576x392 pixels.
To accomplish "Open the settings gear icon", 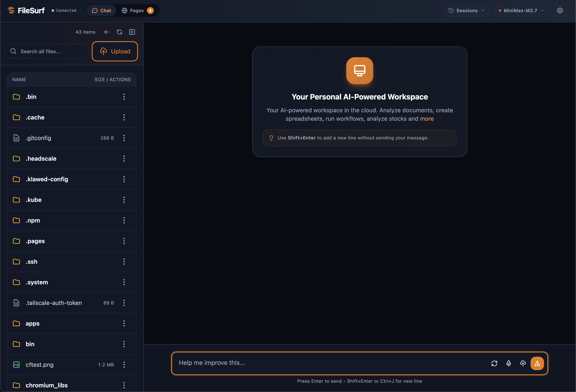I will (560, 10).
